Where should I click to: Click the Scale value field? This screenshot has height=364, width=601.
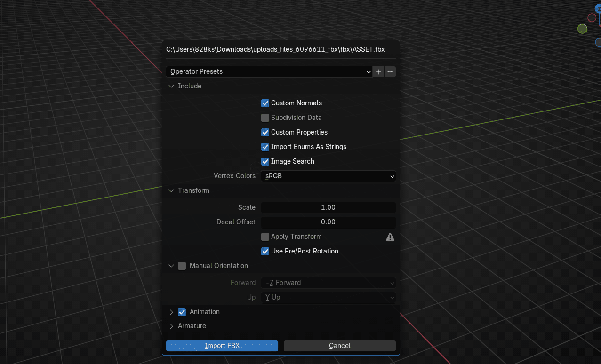[328, 207]
